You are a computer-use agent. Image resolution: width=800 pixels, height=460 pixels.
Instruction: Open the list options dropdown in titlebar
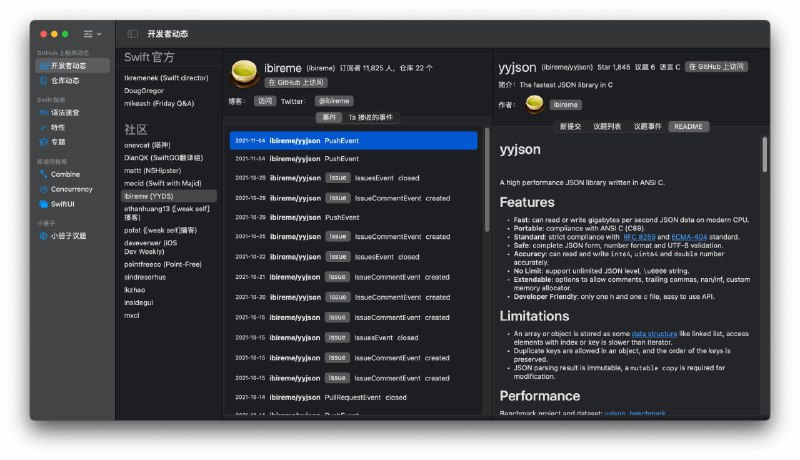point(92,34)
